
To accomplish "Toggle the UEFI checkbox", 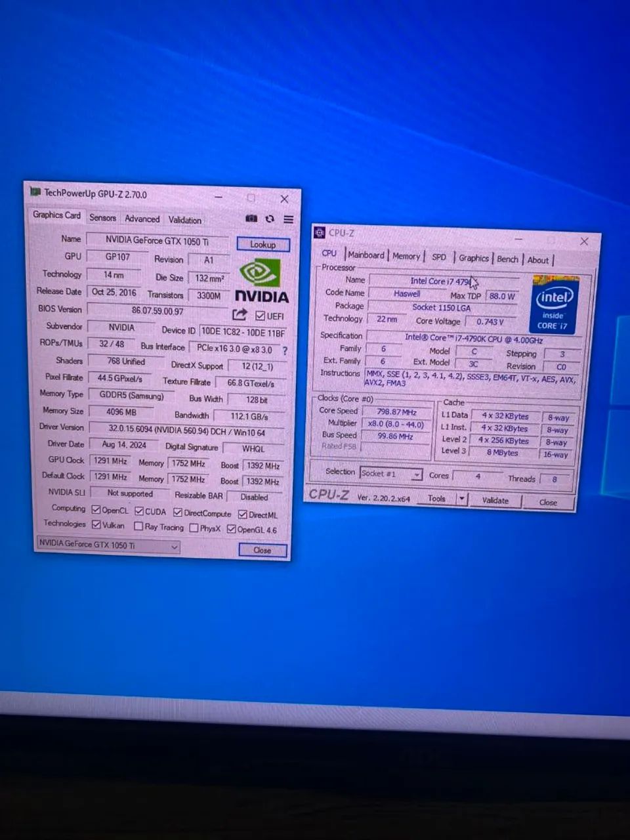I will pos(261,316).
